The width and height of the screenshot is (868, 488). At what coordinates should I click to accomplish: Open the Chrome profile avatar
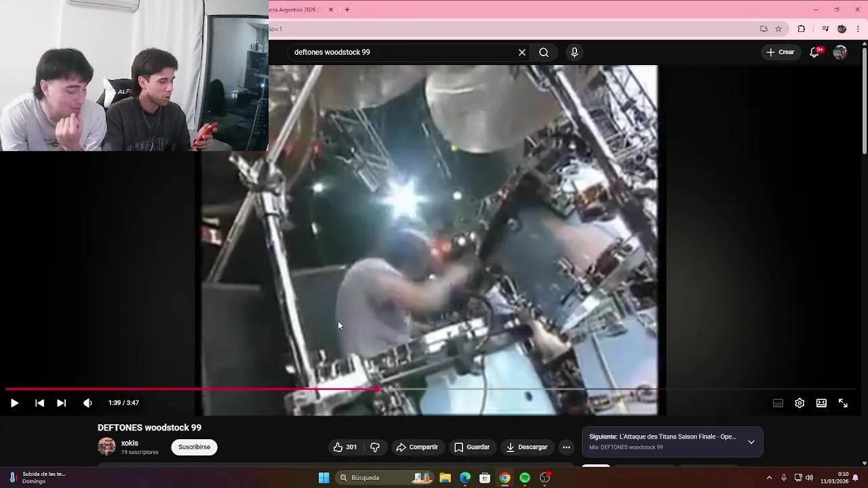click(842, 29)
